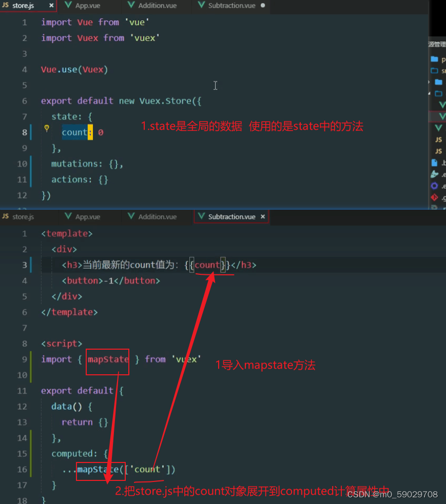Screen dimensions: 446x504
Task: Click line number 9 in Subtraction.vue gutter
Action: tap(25, 359)
